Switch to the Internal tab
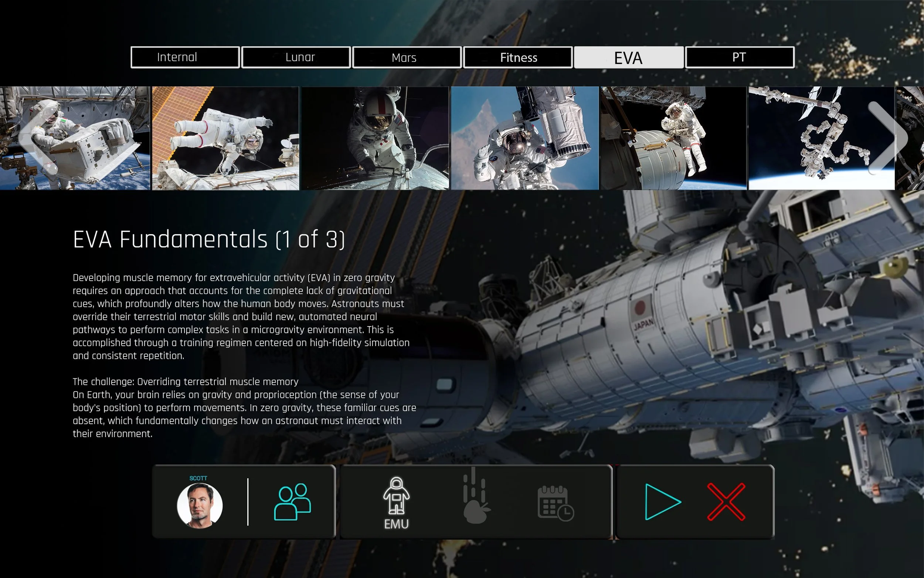This screenshot has width=924, height=578. click(x=185, y=57)
